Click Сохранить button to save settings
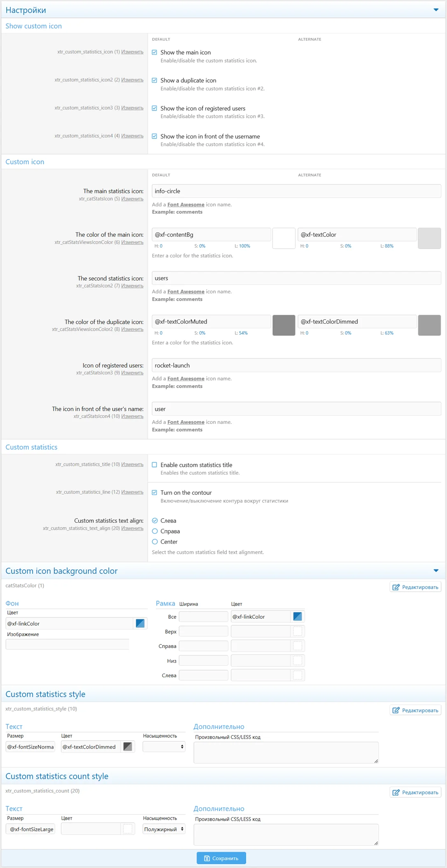The image size is (447, 868). pos(221,858)
